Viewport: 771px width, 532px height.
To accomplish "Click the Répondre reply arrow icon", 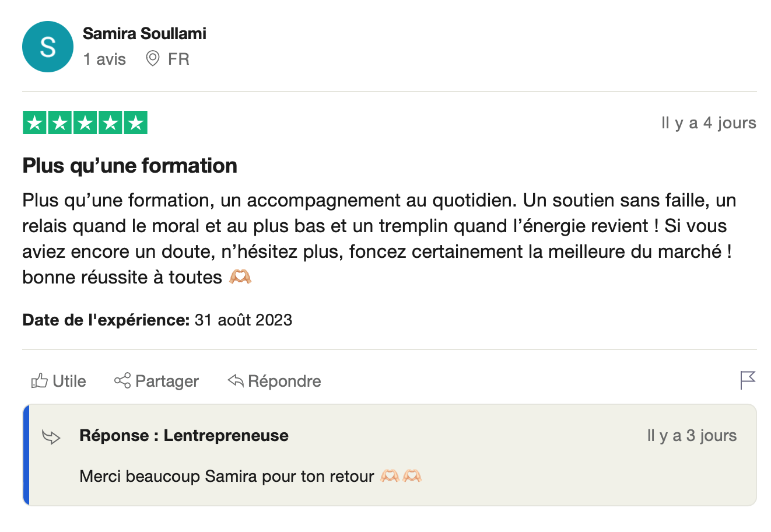I will (236, 381).
